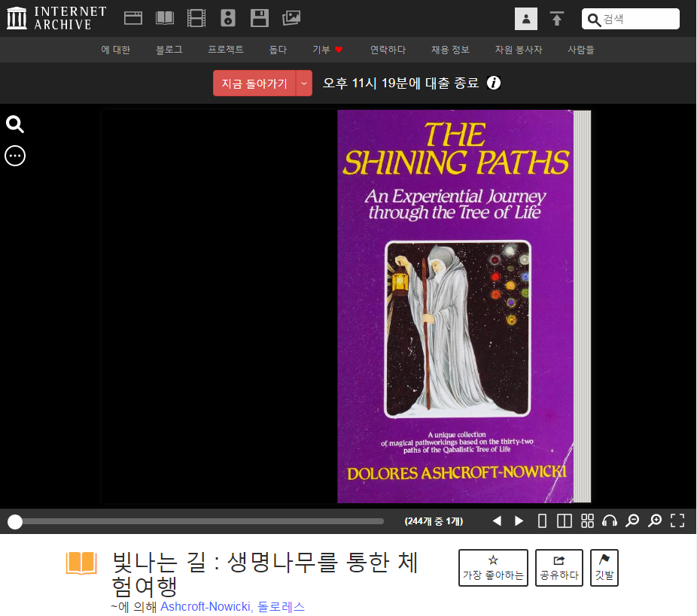Click the upload arrow icon
This screenshot has height=616, width=697.
coord(556,19)
